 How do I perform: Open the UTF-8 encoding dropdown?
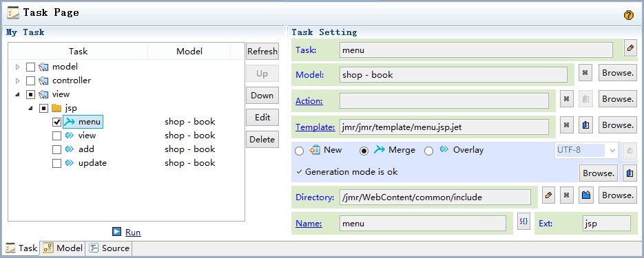[613, 150]
